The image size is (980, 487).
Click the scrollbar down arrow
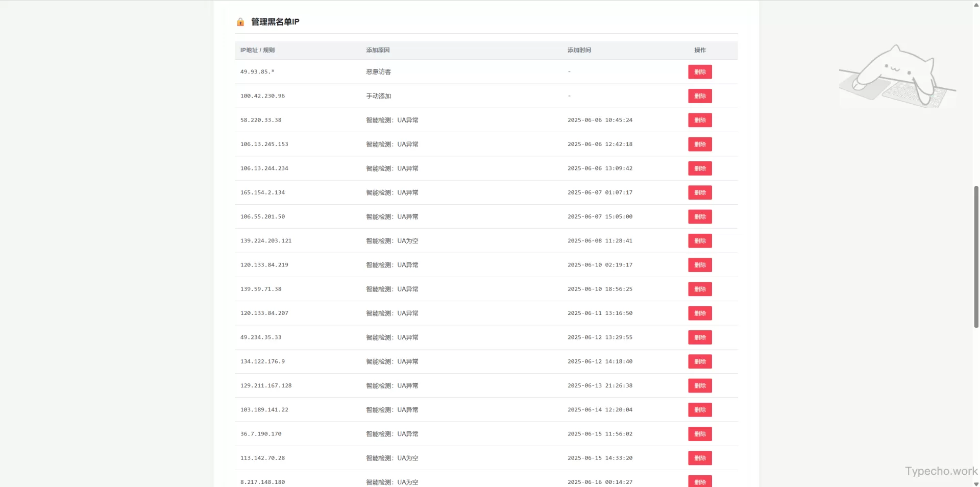[976, 483]
